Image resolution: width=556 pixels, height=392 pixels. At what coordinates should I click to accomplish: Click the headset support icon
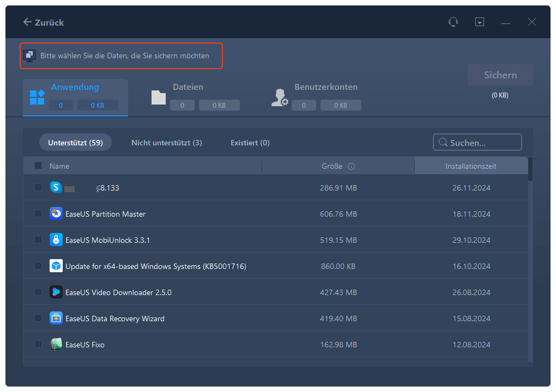point(453,22)
